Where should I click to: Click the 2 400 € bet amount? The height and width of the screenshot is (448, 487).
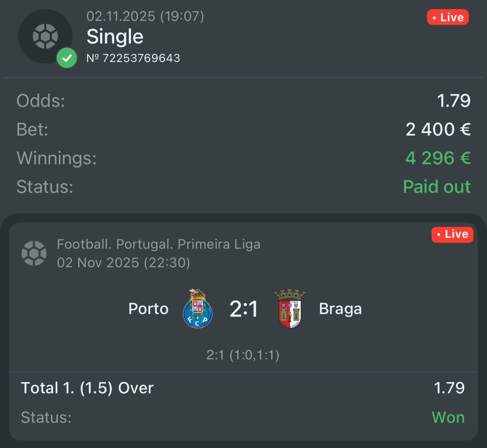[x=438, y=129]
